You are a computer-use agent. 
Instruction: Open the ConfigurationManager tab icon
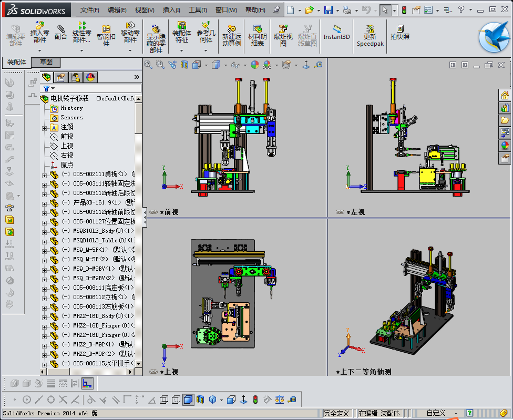76,77
